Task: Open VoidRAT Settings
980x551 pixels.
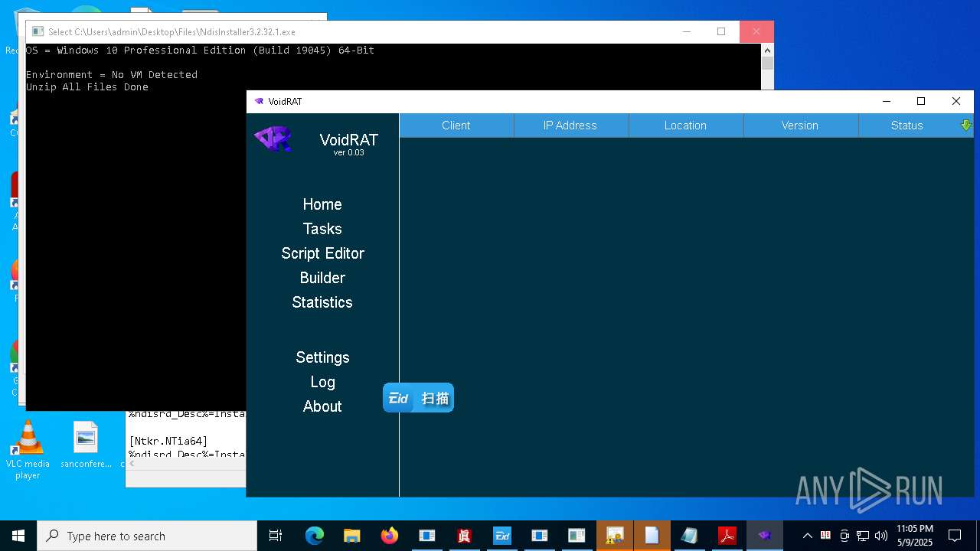Action: coord(322,357)
